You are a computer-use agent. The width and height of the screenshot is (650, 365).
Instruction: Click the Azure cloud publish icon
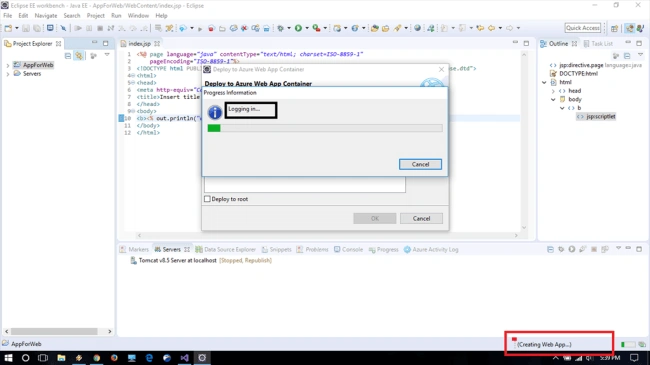coord(182,28)
